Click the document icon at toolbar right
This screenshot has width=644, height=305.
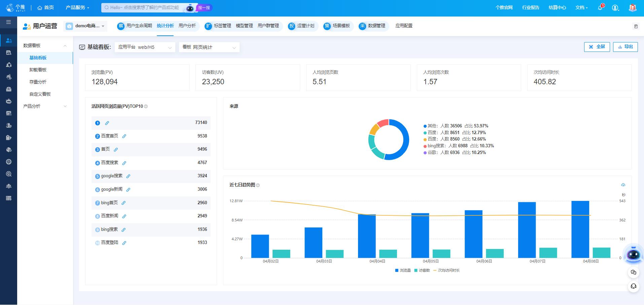(x=636, y=26)
